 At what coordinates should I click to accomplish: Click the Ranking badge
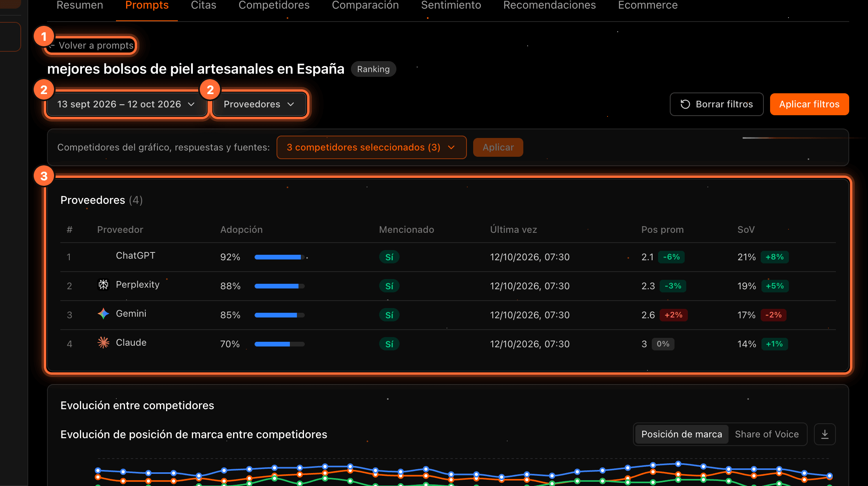click(x=373, y=69)
